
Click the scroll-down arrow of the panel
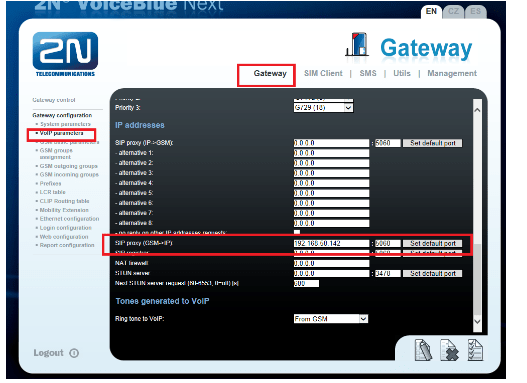pos(477,322)
